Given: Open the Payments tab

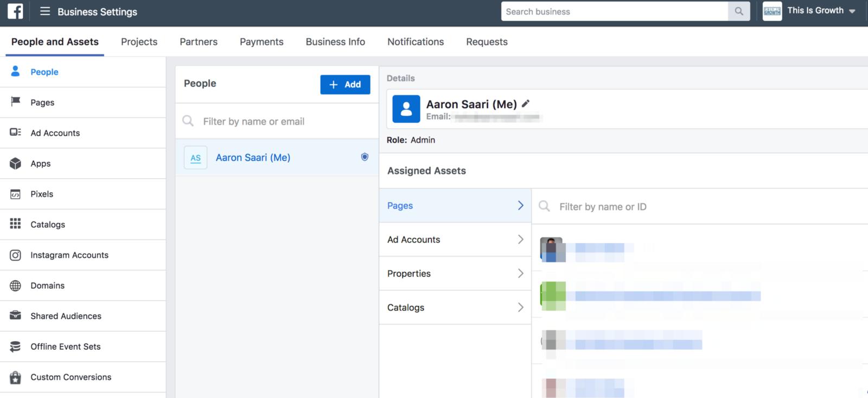Looking at the screenshot, I should point(261,42).
